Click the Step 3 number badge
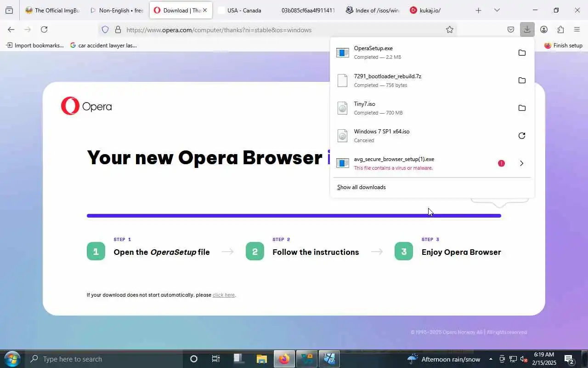This screenshot has height=368, width=588. pos(404,251)
